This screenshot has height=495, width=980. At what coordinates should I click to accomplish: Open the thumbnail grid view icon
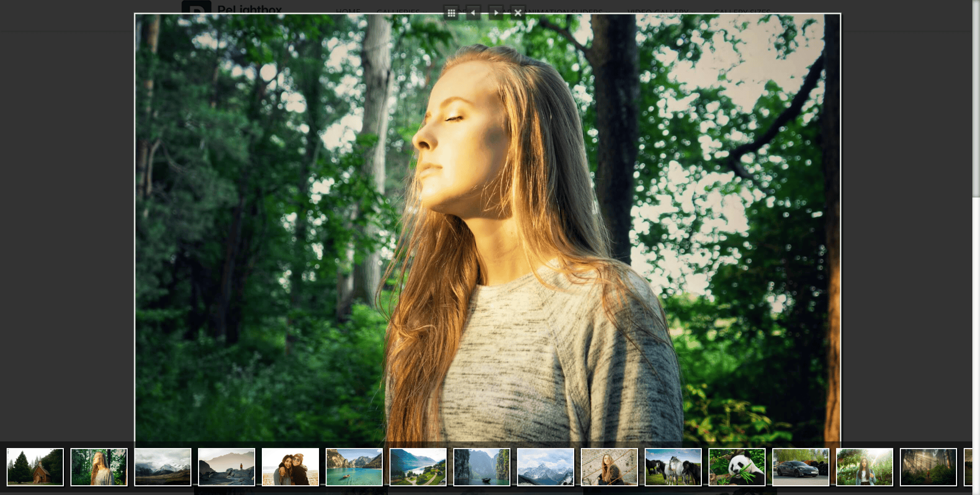[x=451, y=13]
